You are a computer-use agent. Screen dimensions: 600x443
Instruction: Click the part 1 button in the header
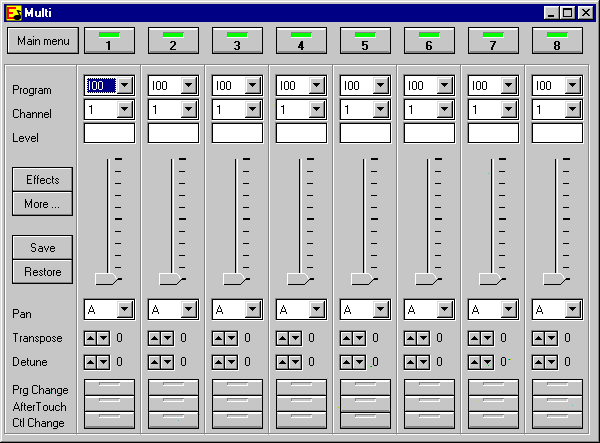tap(109, 41)
